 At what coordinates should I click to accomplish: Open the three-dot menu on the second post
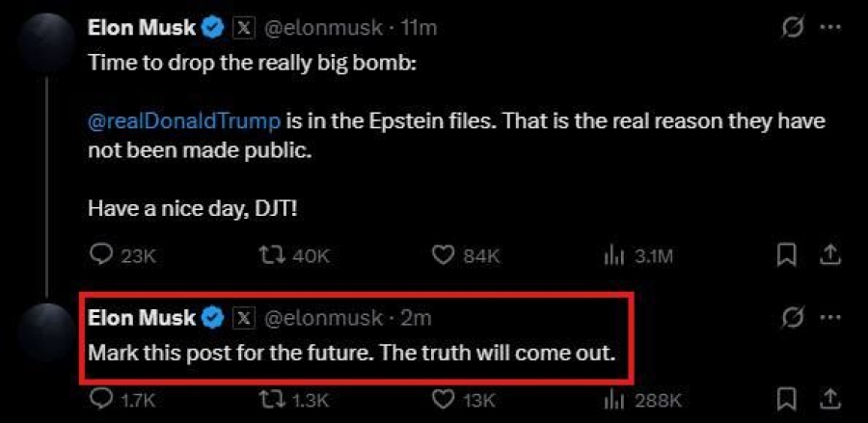coord(830,317)
